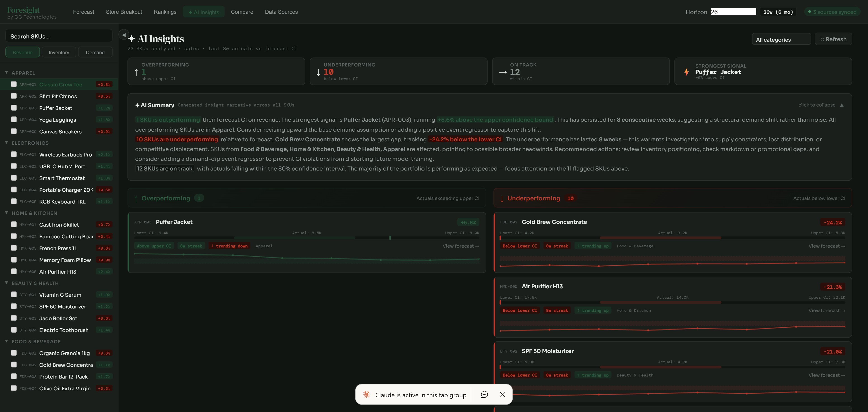The height and width of the screenshot is (412, 868).
Task: Switch to the Forecast tab
Action: [84, 12]
